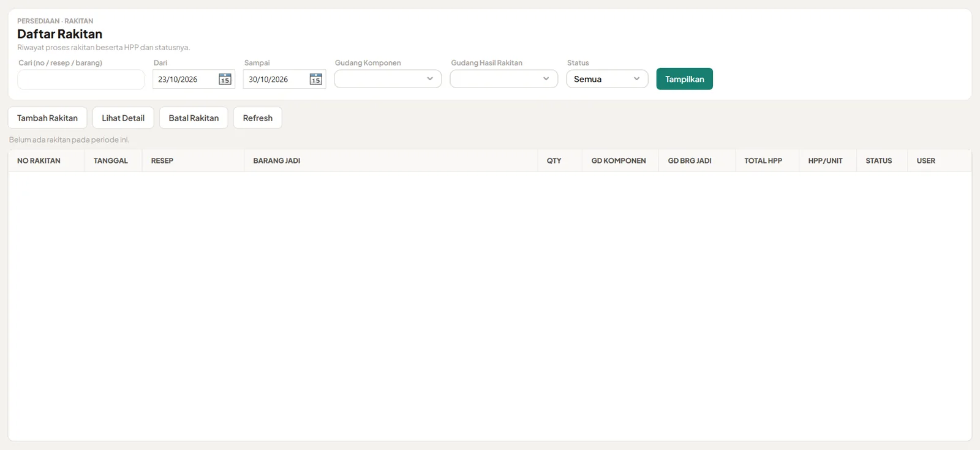980x450 pixels.
Task: Click the Tambah Rakitan button
Action: [x=47, y=118]
